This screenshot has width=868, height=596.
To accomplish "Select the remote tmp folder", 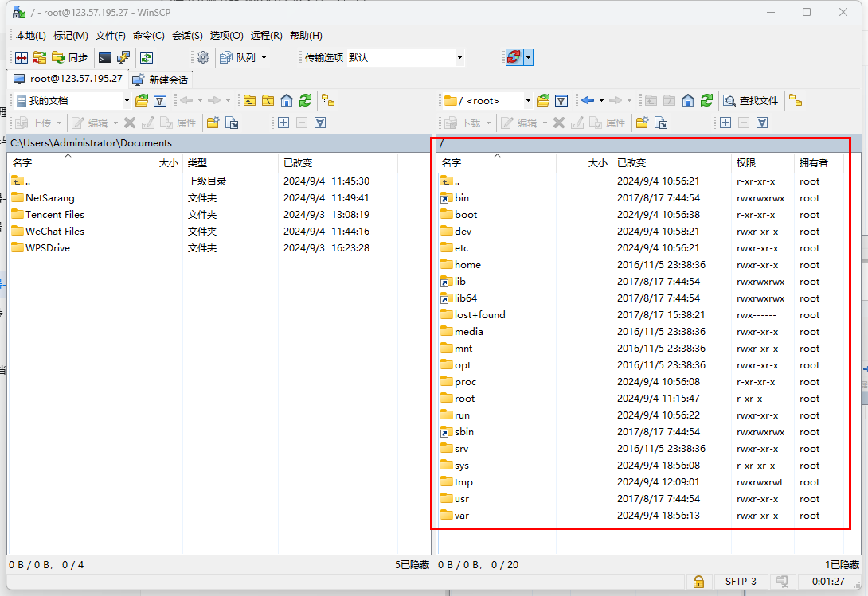I will click(463, 482).
